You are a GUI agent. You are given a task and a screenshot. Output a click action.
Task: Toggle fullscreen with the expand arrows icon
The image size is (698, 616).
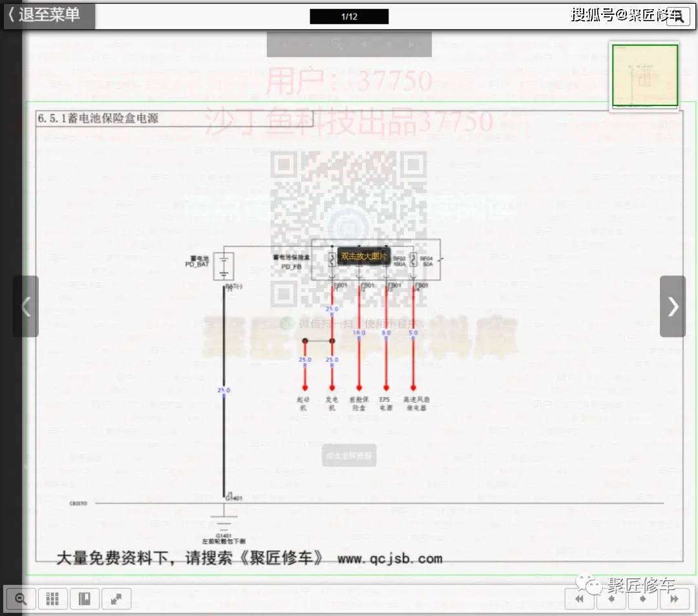point(116,599)
